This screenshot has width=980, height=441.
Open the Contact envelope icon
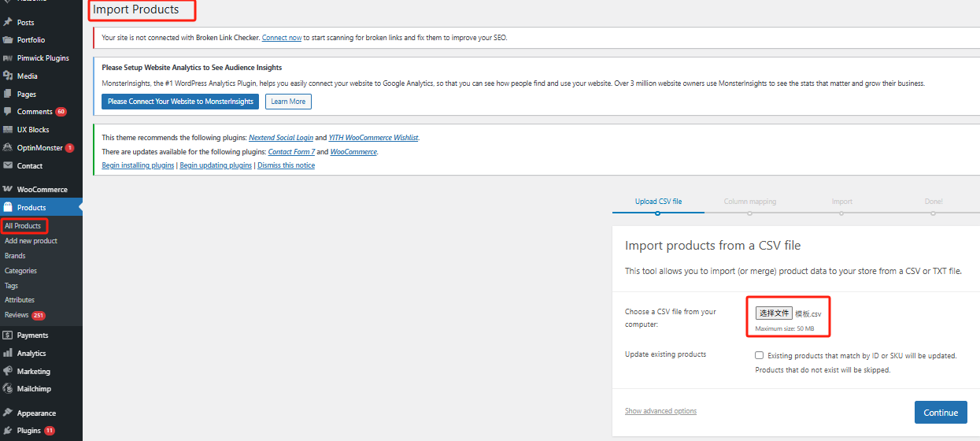coord(8,166)
